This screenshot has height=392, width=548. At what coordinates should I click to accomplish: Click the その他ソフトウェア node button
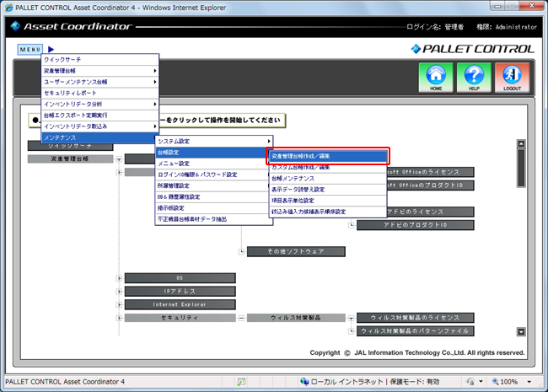296,251
